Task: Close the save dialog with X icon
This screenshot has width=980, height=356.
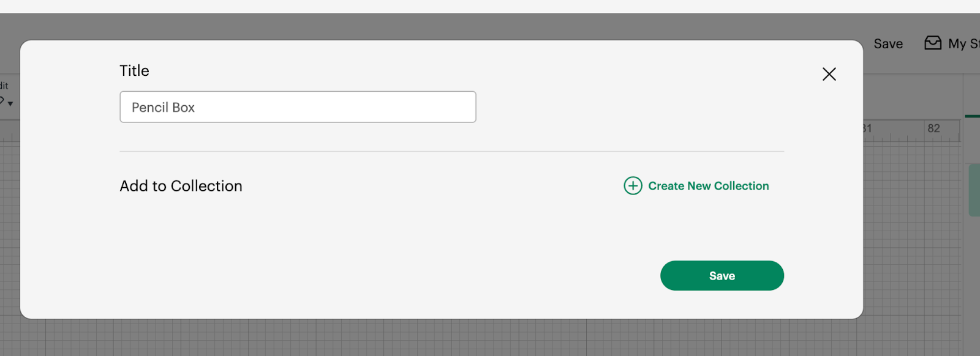Action: click(829, 74)
